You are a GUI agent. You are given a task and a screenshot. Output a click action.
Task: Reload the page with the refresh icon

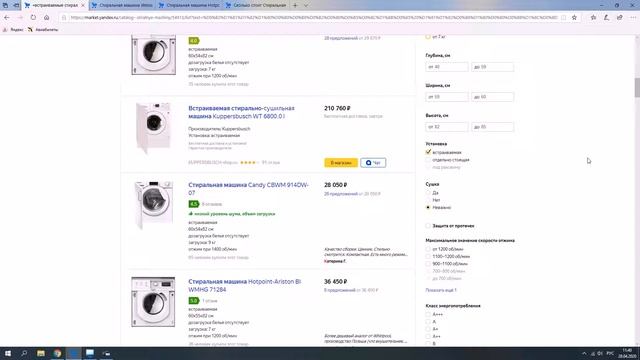point(33,18)
